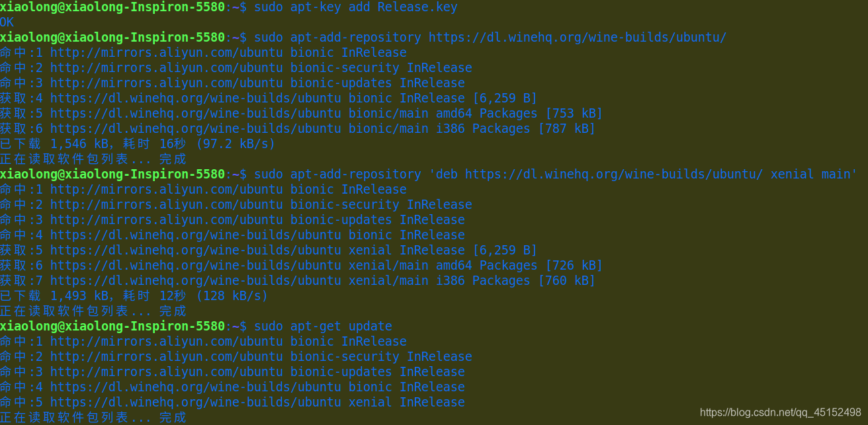Click the 'OK' output line
The height and width of the screenshot is (425, 868).
(x=7, y=22)
